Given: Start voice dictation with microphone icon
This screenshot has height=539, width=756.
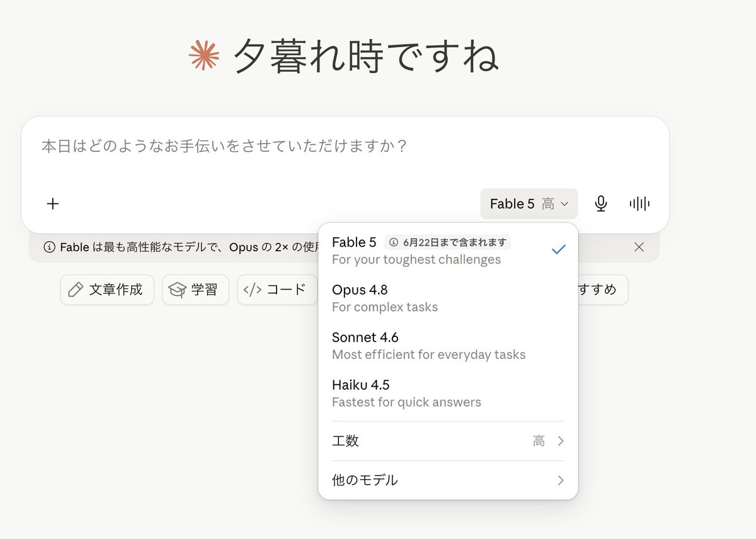Looking at the screenshot, I should tap(601, 203).
